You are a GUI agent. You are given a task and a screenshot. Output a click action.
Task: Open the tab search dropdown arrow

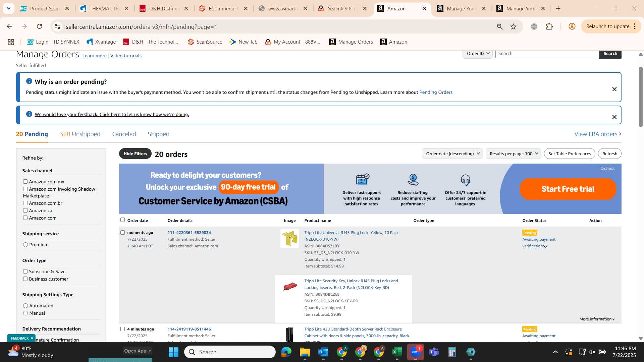click(x=8, y=8)
